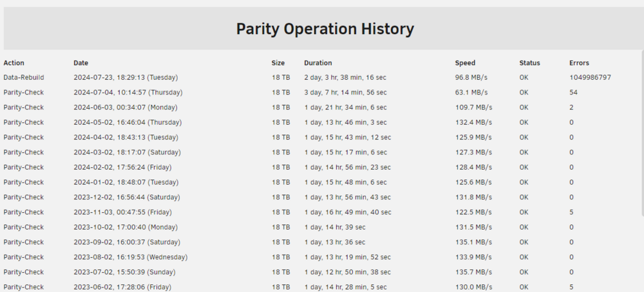This screenshot has height=292, width=644.
Task: Click the 1049986797 errors value
Action: (590, 78)
